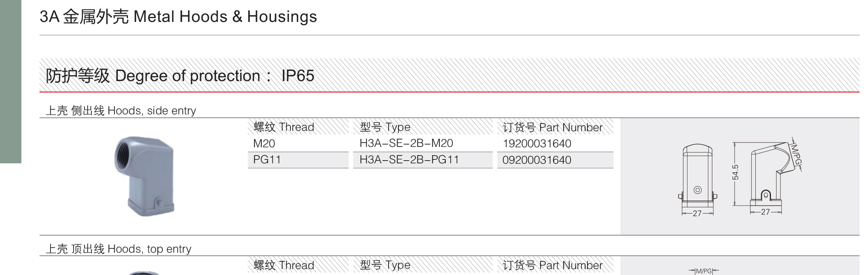
Task: Click the Degree of protection IP65 banner
Action: 449,75
